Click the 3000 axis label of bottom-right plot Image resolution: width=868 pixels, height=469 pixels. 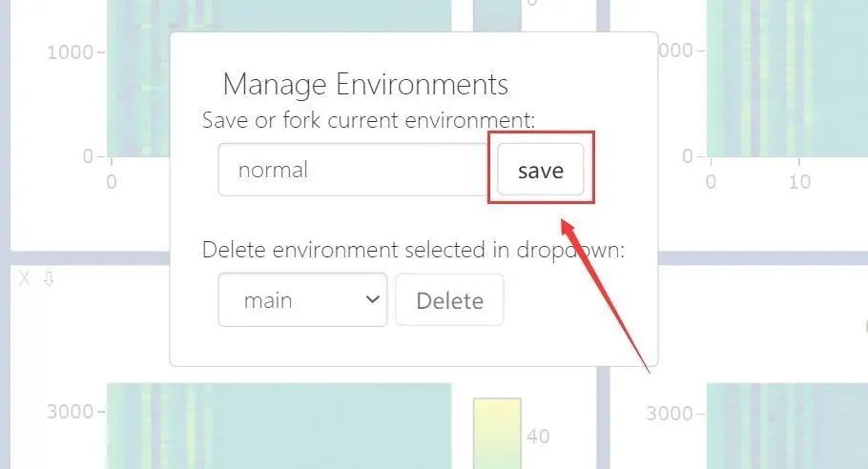click(670, 413)
